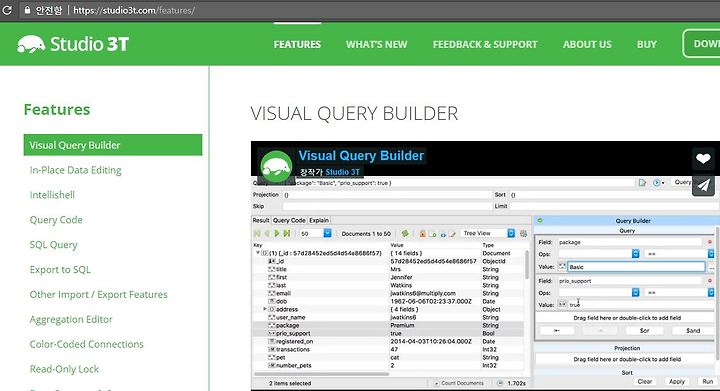Go to next page of results
The image size is (720, 391).
tap(277, 234)
